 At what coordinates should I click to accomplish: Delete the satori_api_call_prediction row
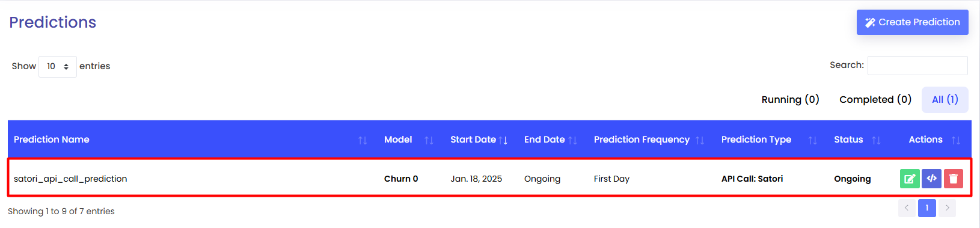coord(954,179)
